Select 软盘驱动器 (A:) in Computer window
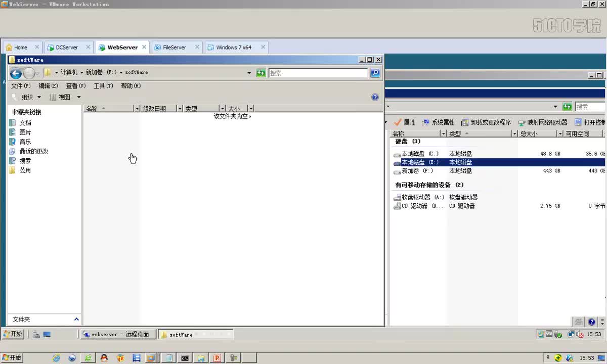Image resolution: width=607 pixels, height=364 pixels. [419, 197]
